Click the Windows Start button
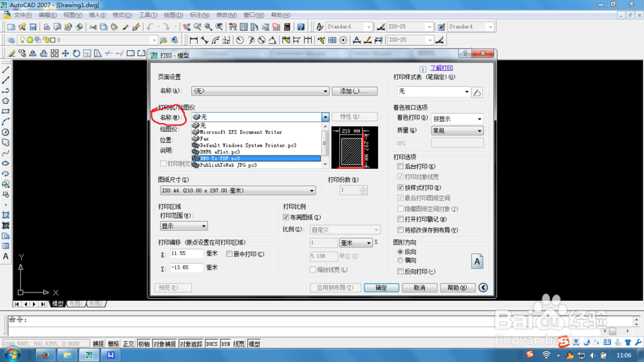 pyautogui.click(x=12, y=355)
